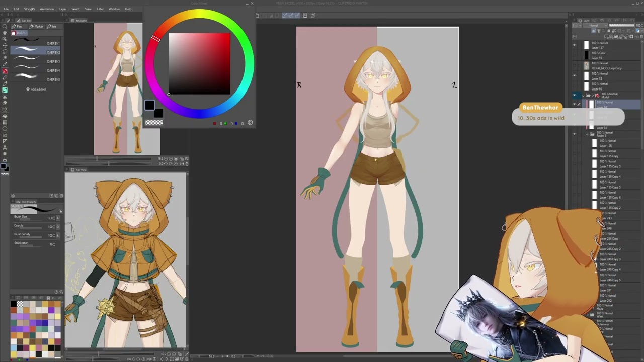Select REKAI_MODELwip Copy layer
This screenshot has height=362, width=644.
tap(611, 66)
